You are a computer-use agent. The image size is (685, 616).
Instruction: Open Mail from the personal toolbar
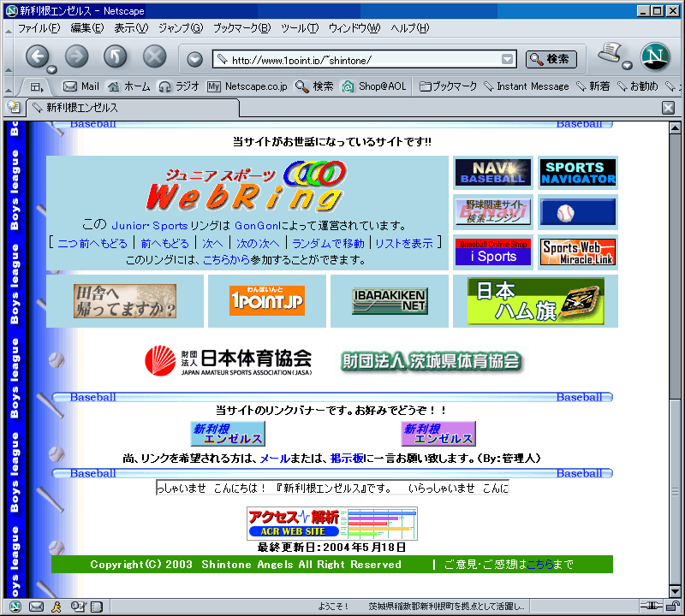pyautogui.click(x=81, y=86)
